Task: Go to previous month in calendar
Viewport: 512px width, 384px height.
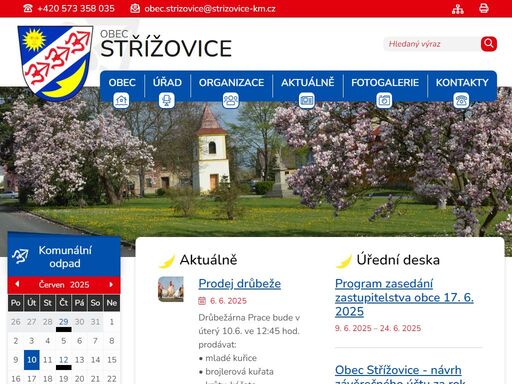Action: [x=17, y=284]
